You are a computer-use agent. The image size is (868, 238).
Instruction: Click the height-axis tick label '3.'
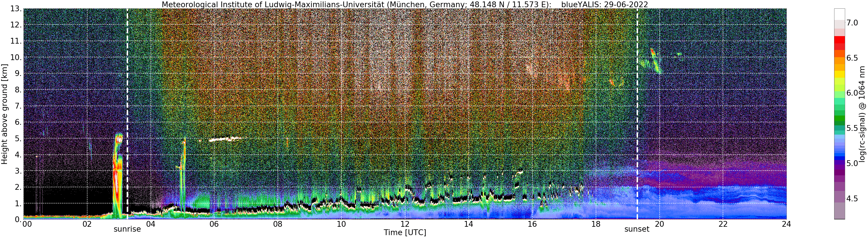pos(18,171)
